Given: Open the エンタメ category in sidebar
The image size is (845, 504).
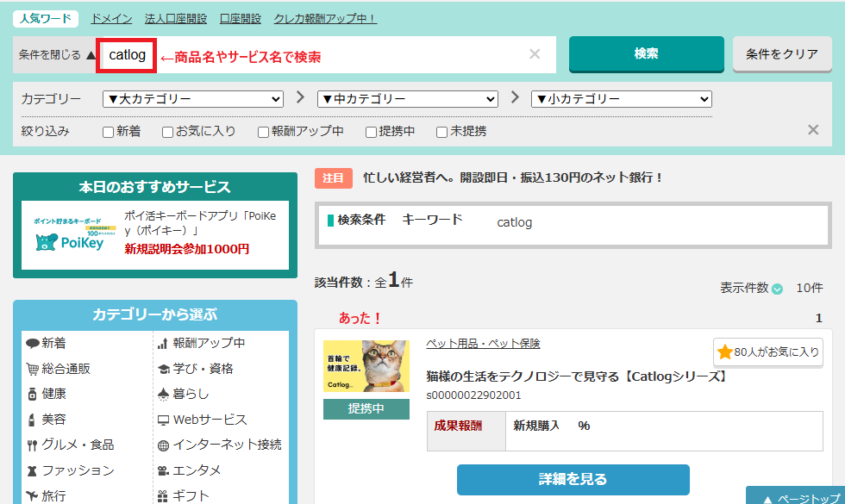Looking at the screenshot, I should [x=197, y=470].
